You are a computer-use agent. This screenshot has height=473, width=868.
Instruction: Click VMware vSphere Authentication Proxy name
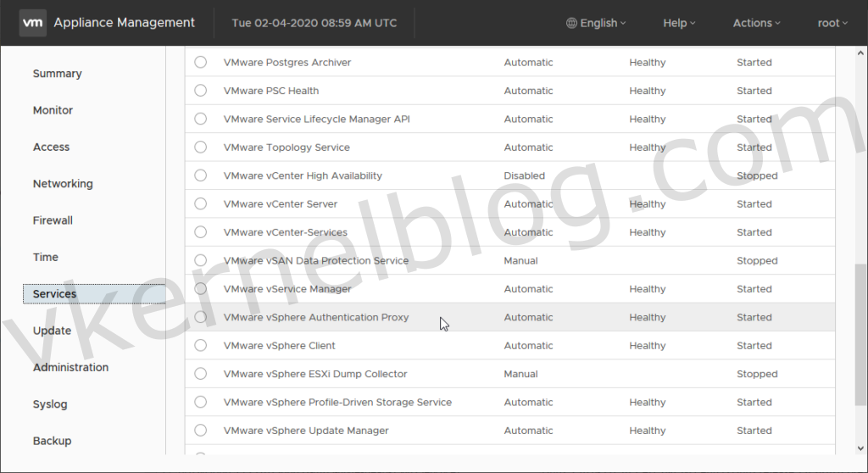[316, 317]
